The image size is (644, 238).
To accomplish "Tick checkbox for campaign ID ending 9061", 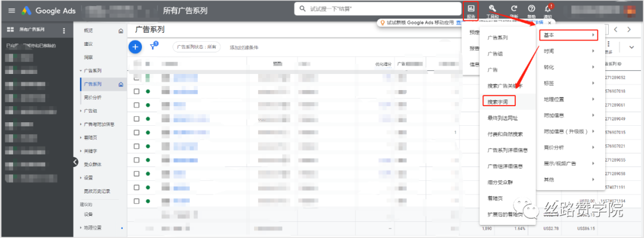I will pyautogui.click(x=137, y=105).
